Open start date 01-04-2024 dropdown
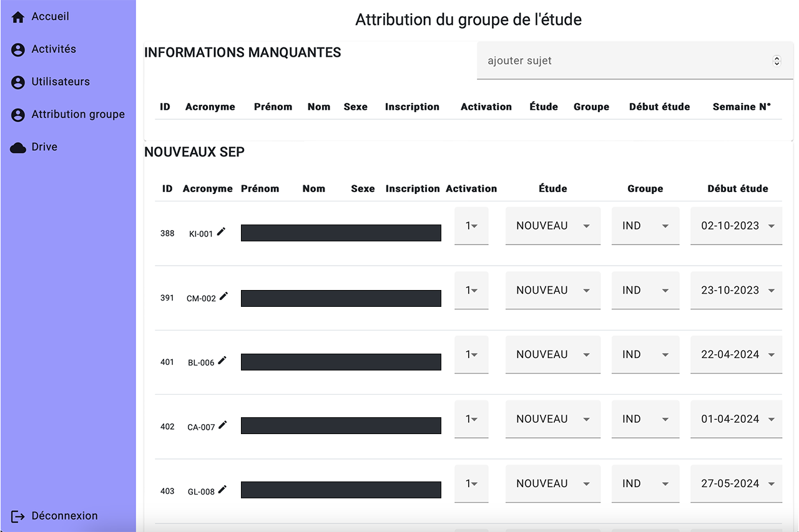 pos(736,419)
